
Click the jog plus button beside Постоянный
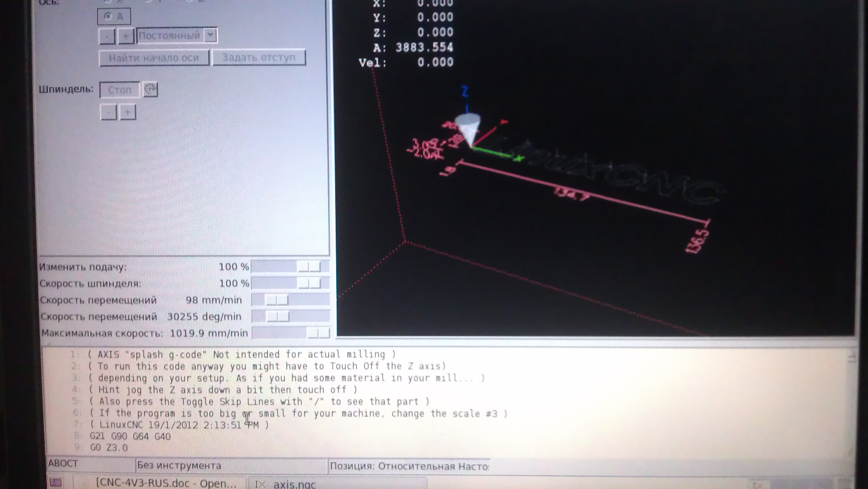click(126, 36)
